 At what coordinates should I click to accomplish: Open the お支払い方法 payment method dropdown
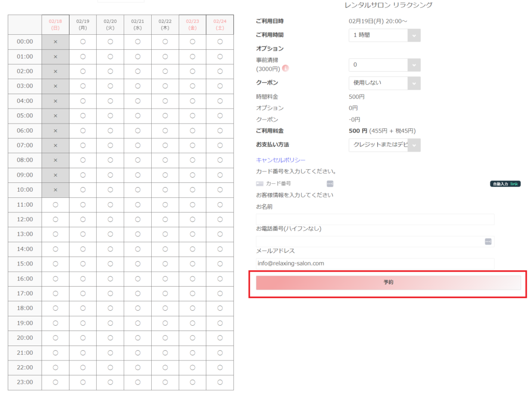(384, 145)
